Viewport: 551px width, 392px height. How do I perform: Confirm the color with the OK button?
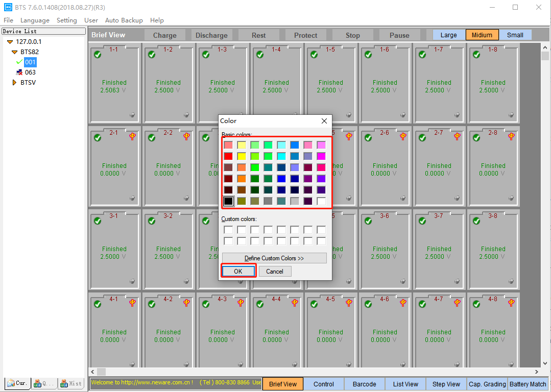point(238,271)
